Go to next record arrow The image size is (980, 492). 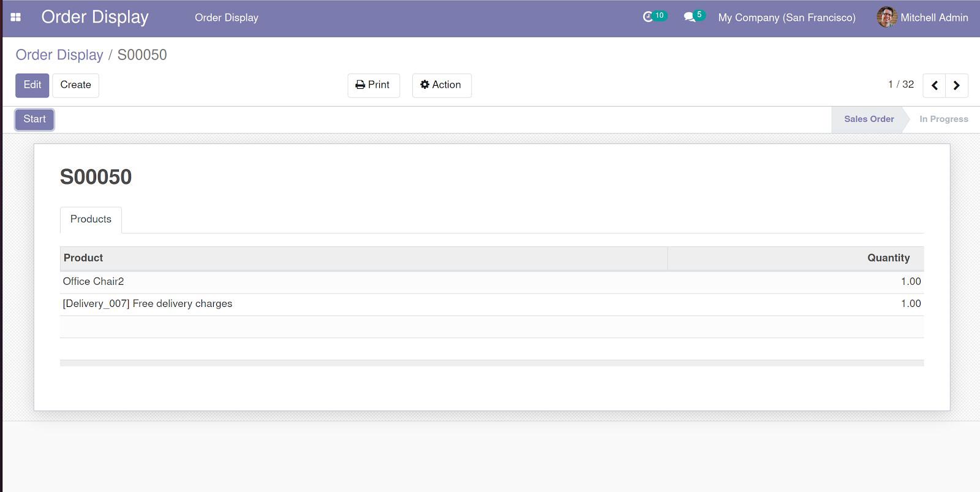pos(957,85)
